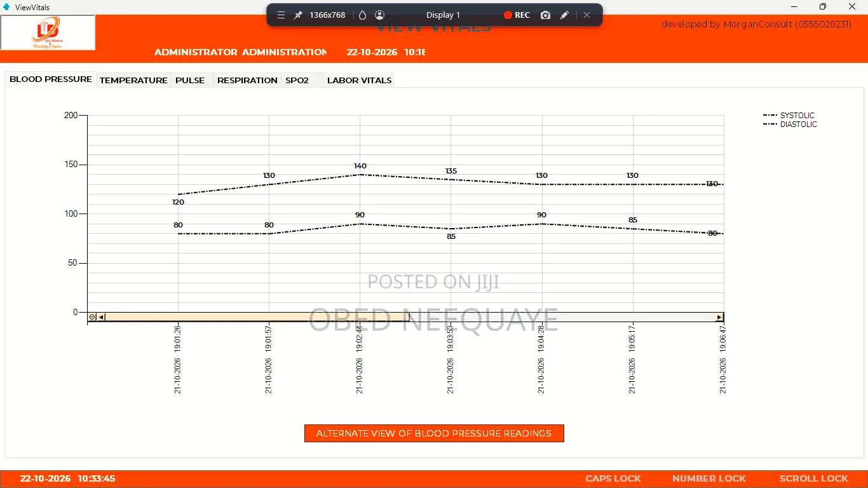
Task: Click the SYSTOLIC legend entry
Action: 789,116
